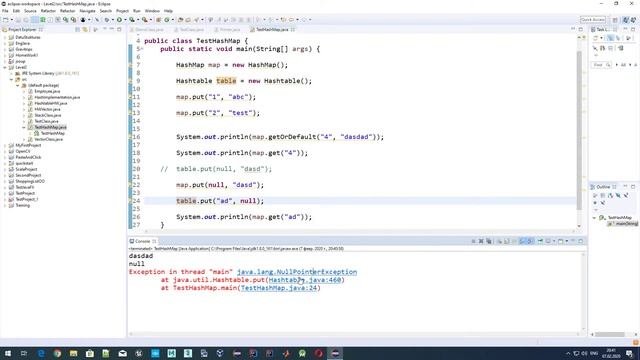Click the Coverage launch icon
Viewport: 640px width, 360px height.
[131, 20]
